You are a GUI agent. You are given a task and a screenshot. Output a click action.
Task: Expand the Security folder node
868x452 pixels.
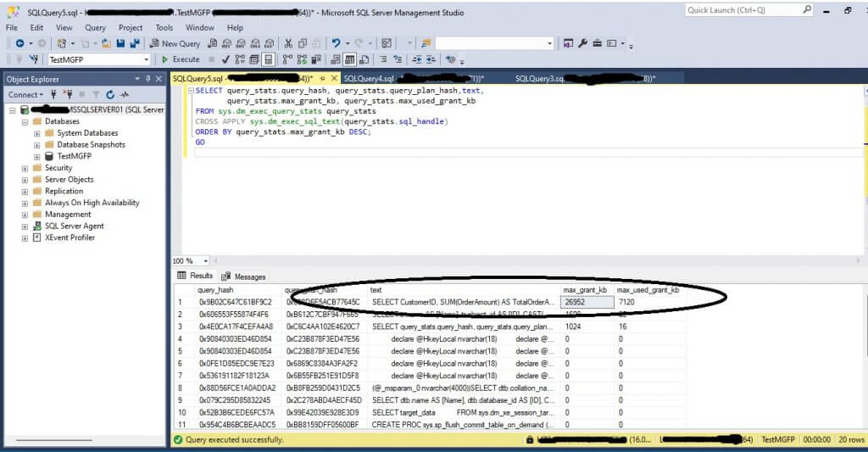pyautogui.click(x=25, y=168)
